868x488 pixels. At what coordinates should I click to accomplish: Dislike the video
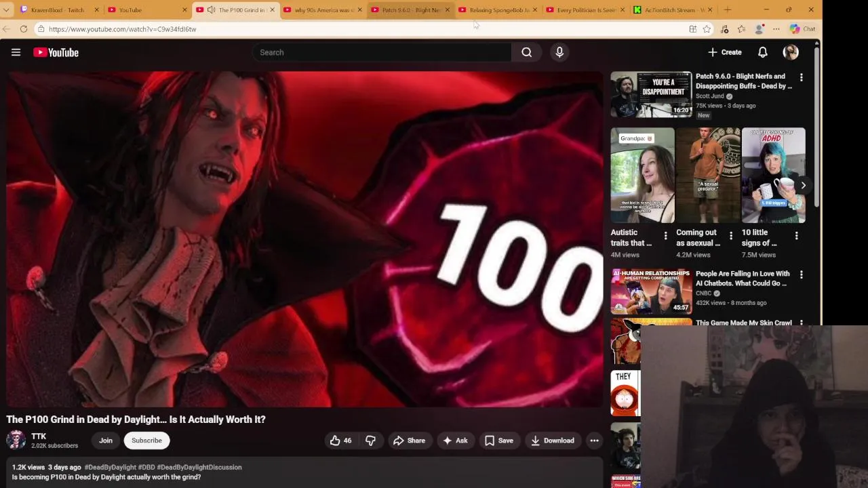(x=370, y=441)
